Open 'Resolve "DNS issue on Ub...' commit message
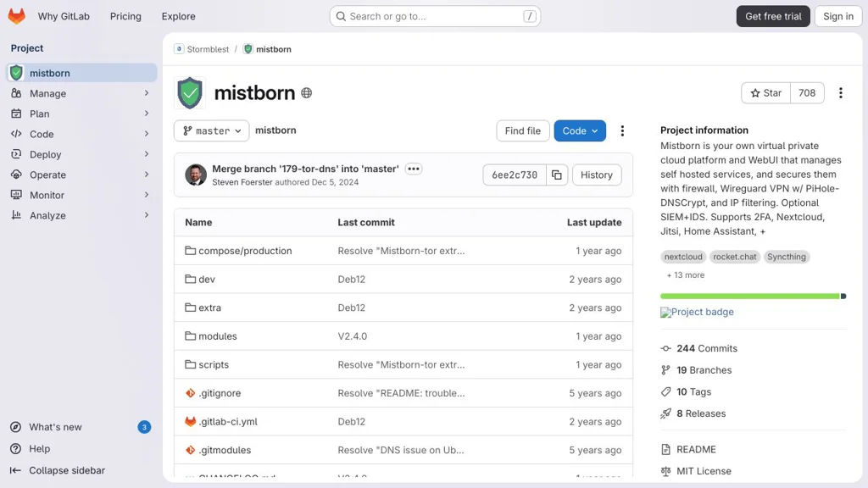Image resolution: width=868 pixels, height=488 pixels. click(x=401, y=450)
